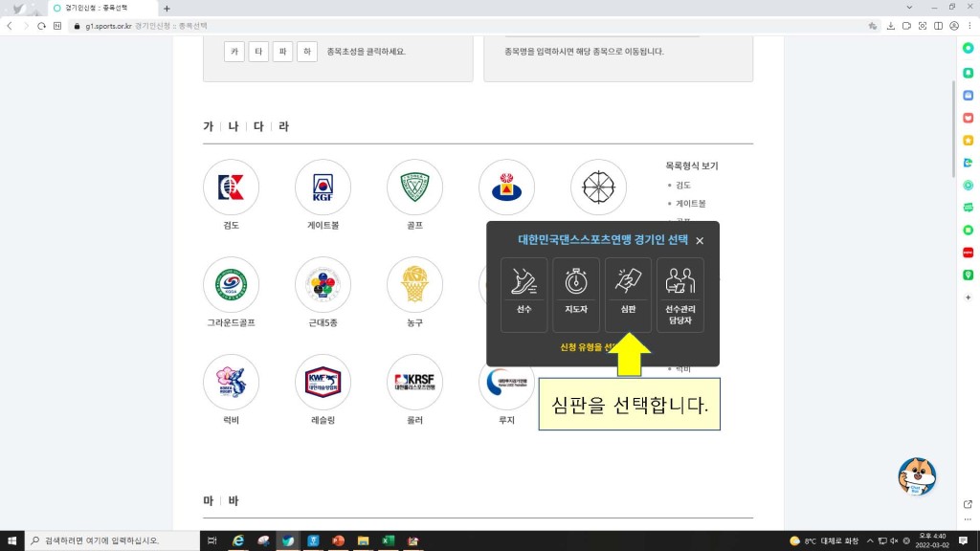Choose the 선수 (player) option

[x=523, y=295]
